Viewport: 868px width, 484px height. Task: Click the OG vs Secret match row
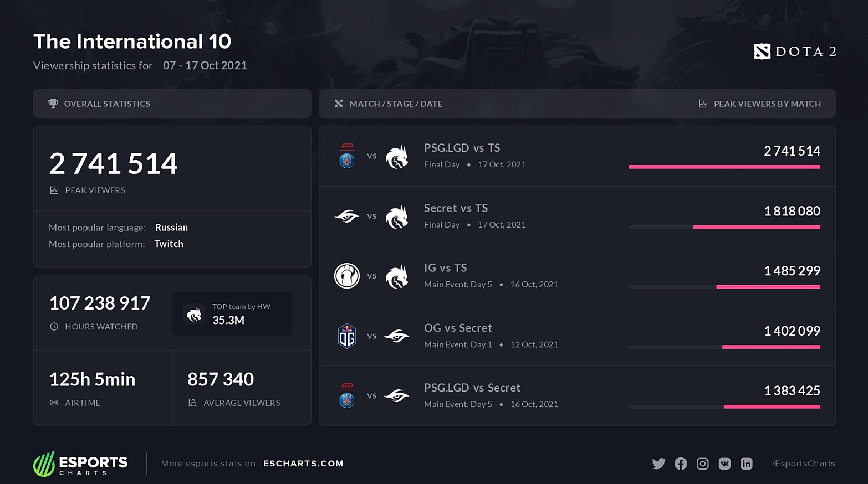pos(577,336)
